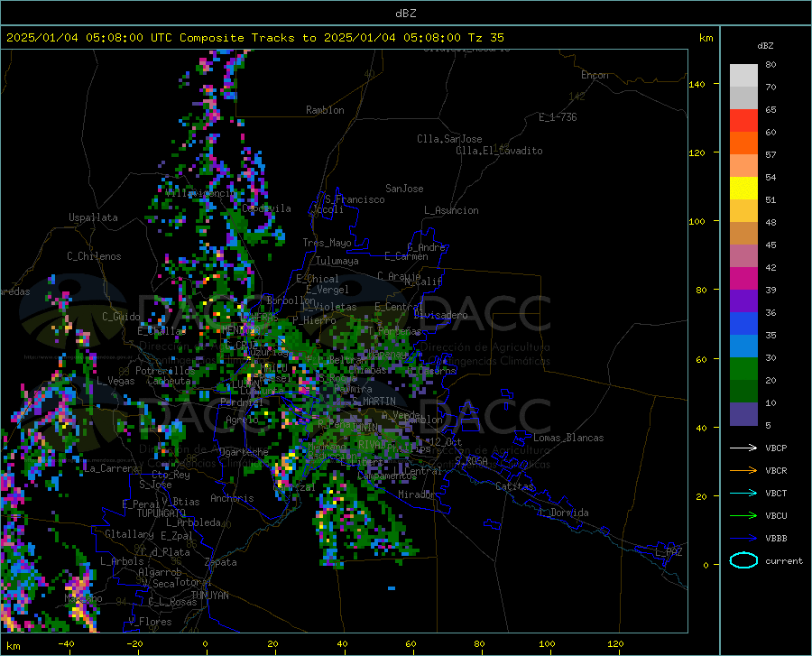This screenshot has width=812, height=656.
Task: Click the purple swatch between 39 and 36
Action: [x=743, y=301]
